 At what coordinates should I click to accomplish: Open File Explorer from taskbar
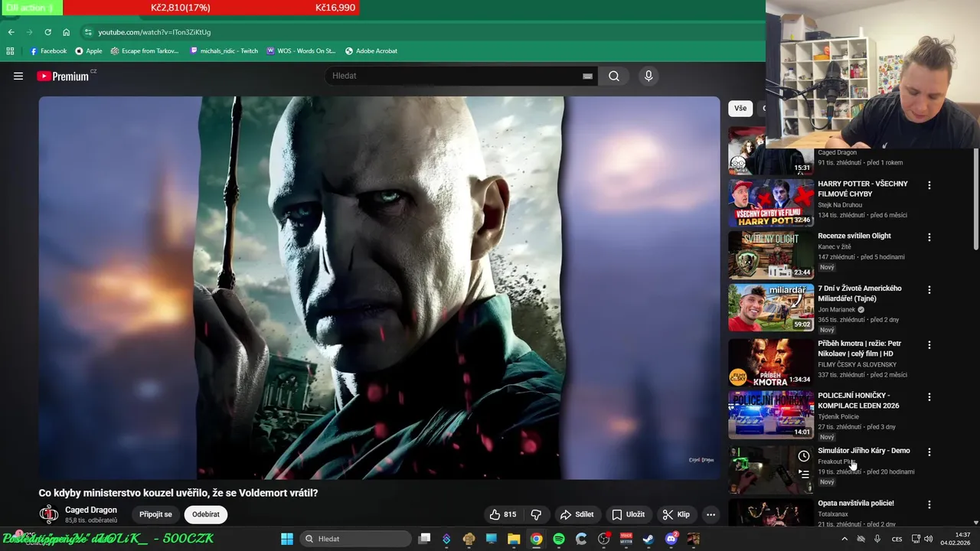[514, 539]
